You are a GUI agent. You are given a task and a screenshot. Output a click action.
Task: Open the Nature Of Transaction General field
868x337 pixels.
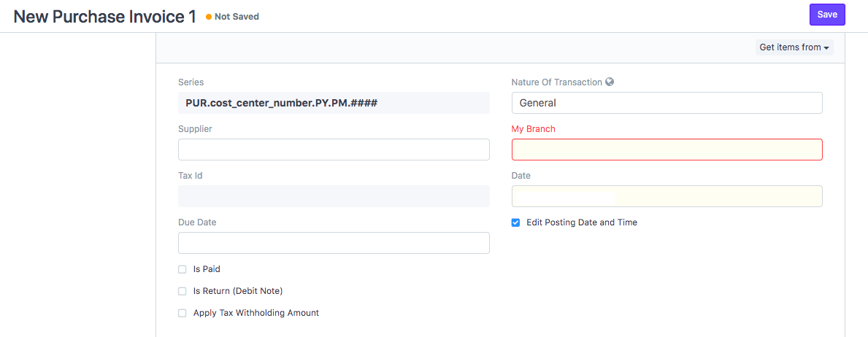click(667, 103)
